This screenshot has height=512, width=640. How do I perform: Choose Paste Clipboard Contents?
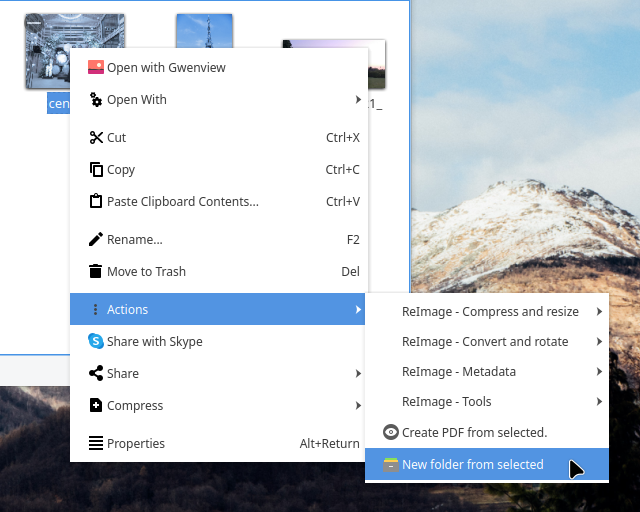219,201
